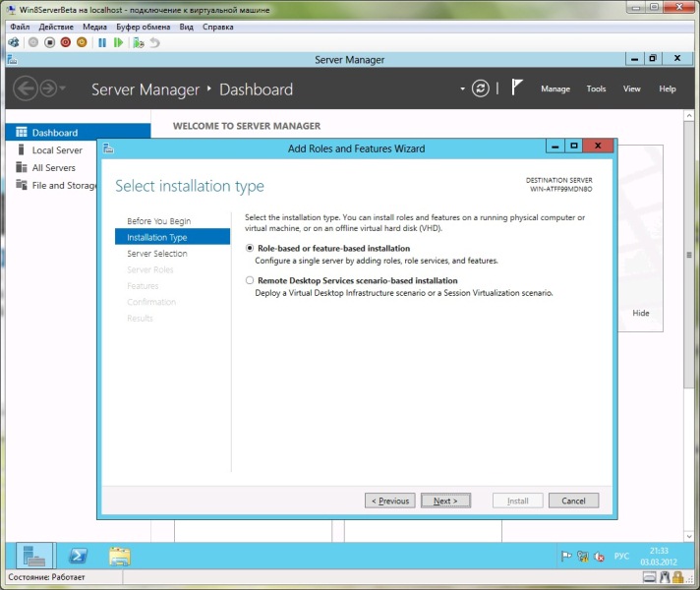Select Role-based or feature-based installation
This screenshot has width=700, height=590.
click(250, 249)
